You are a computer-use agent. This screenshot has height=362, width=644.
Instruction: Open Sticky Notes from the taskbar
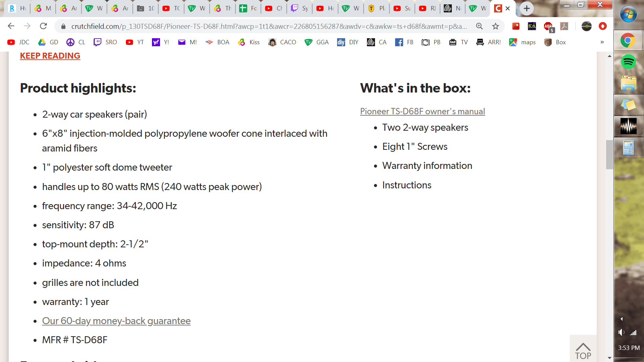pyautogui.click(x=628, y=105)
